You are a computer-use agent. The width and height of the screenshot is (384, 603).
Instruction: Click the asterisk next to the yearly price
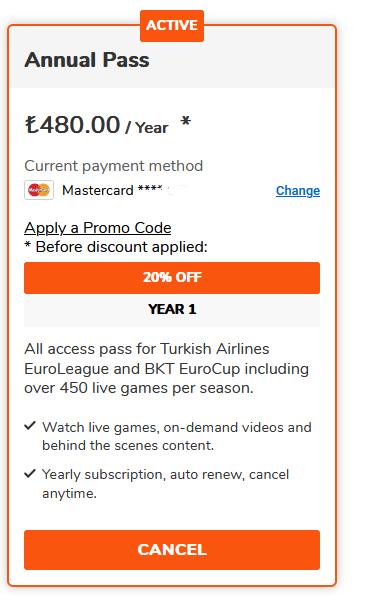[186, 122]
